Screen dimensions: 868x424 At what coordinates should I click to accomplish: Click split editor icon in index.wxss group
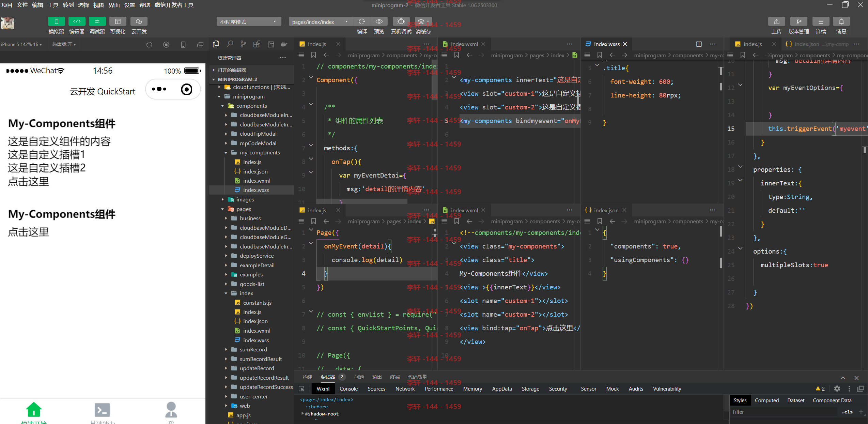pyautogui.click(x=699, y=44)
